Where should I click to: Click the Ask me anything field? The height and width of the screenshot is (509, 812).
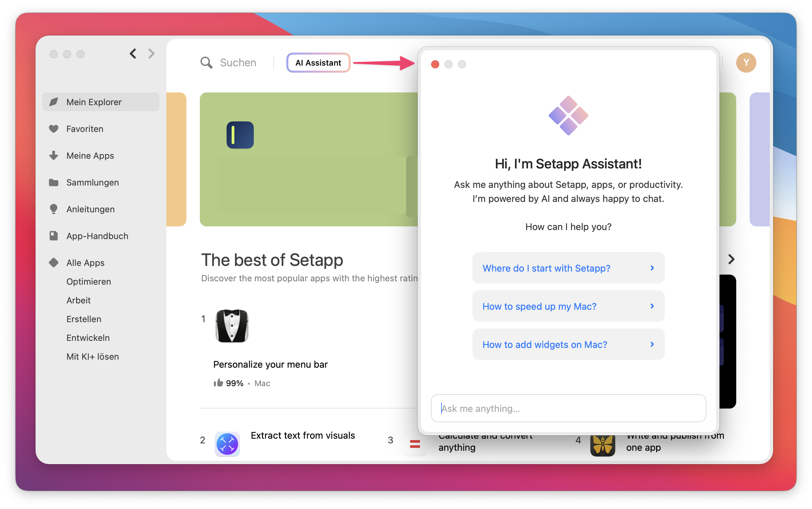tap(568, 408)
